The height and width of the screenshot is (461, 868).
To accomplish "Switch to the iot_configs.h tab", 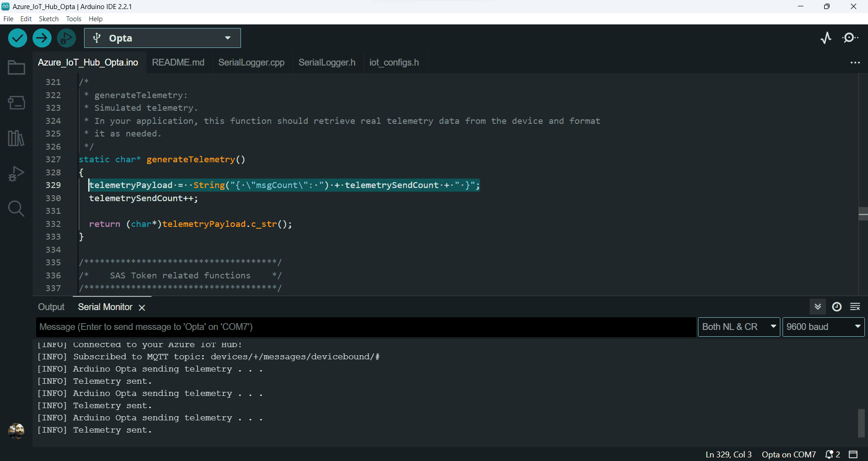I will point(394,62).
